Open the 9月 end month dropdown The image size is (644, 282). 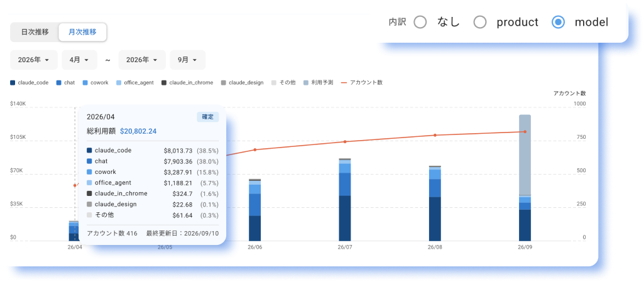(188, 60)
